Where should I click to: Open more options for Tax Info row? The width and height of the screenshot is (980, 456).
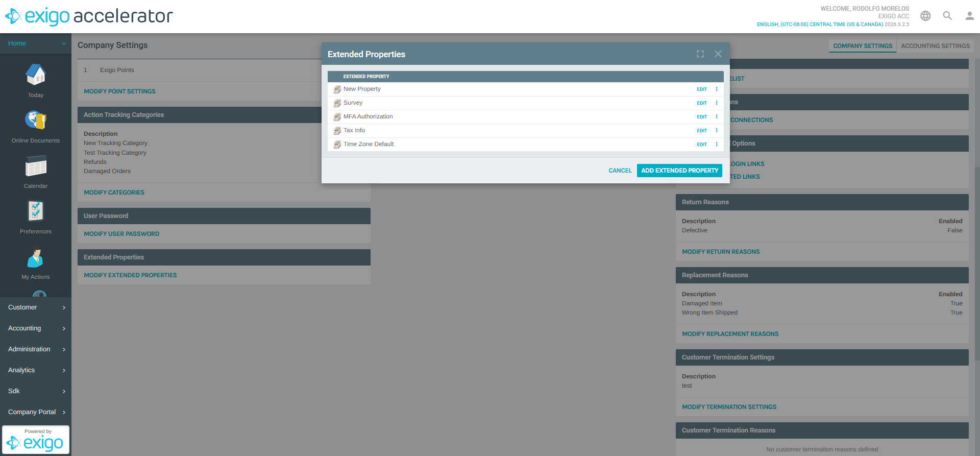point(717,131)
